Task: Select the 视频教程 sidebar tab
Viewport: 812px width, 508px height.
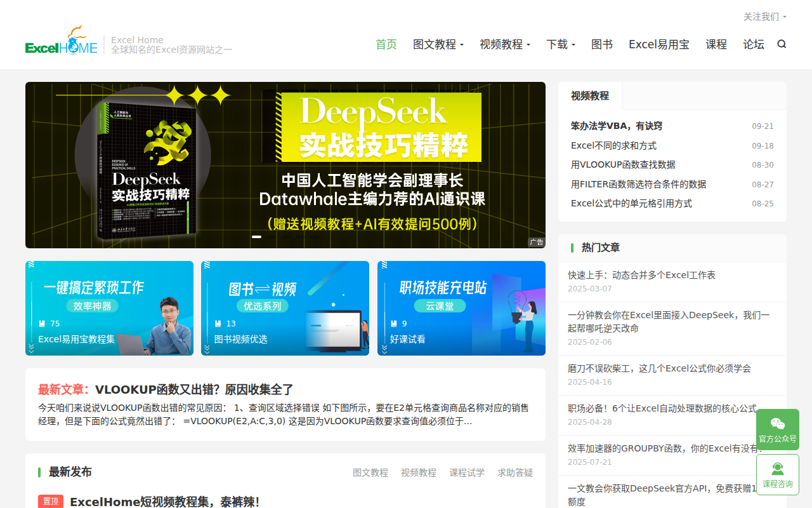Action: click(x=590, y=96)
